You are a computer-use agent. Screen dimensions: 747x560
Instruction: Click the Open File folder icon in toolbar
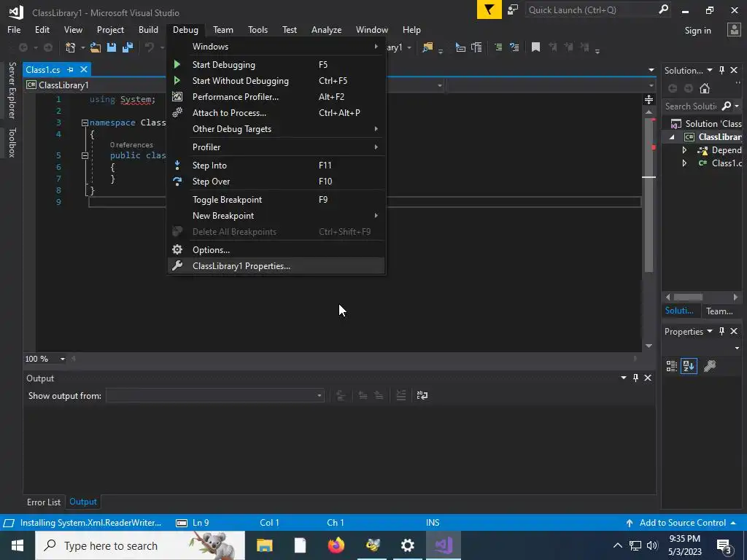coord(96,47)
